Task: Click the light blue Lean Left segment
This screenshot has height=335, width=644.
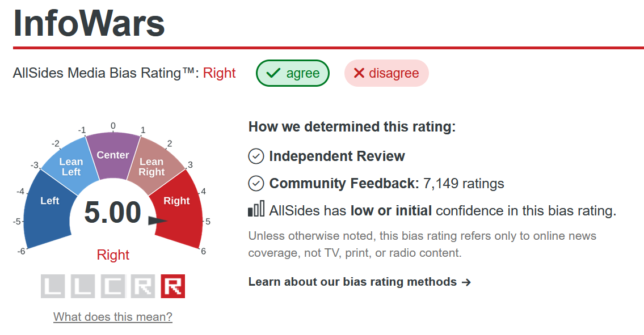Action: 70,166
